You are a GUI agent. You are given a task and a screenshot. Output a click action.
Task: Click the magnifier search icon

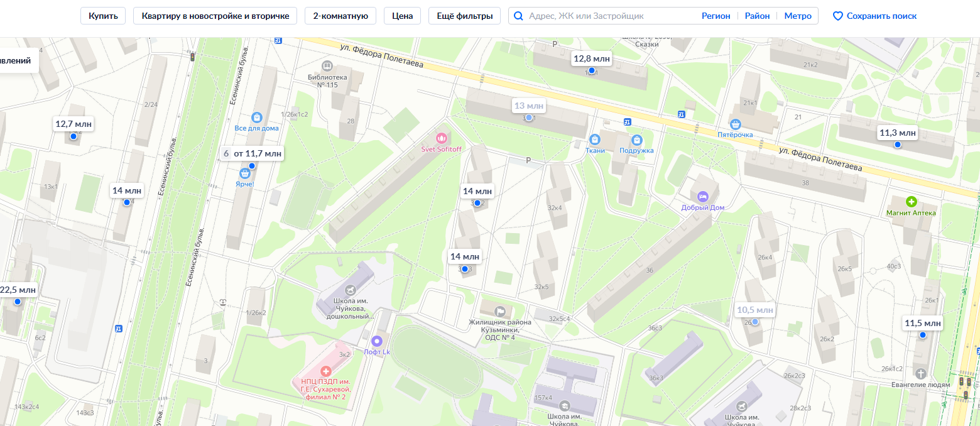point(518,16)
